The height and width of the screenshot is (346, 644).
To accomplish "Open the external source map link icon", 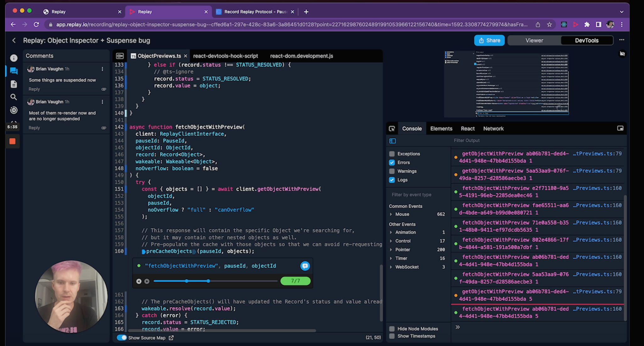I will [171, 337].
